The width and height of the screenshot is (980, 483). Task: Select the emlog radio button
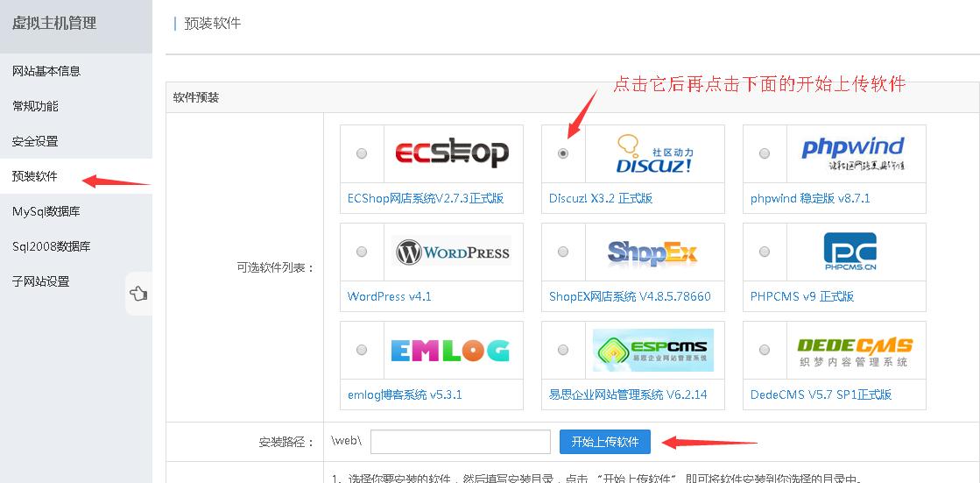(x=361, y=350)
